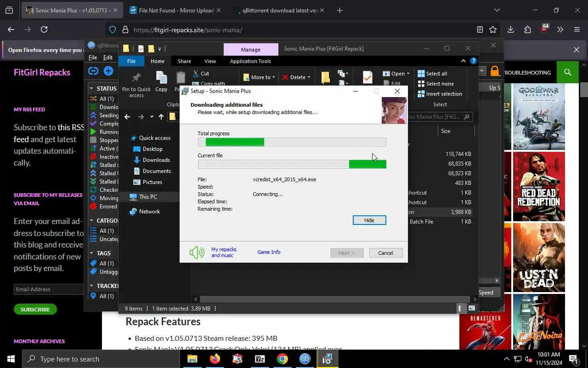Click the green SUBSCRIBE button
Viewport: 588px width, 368px height.
coord(35,309)
